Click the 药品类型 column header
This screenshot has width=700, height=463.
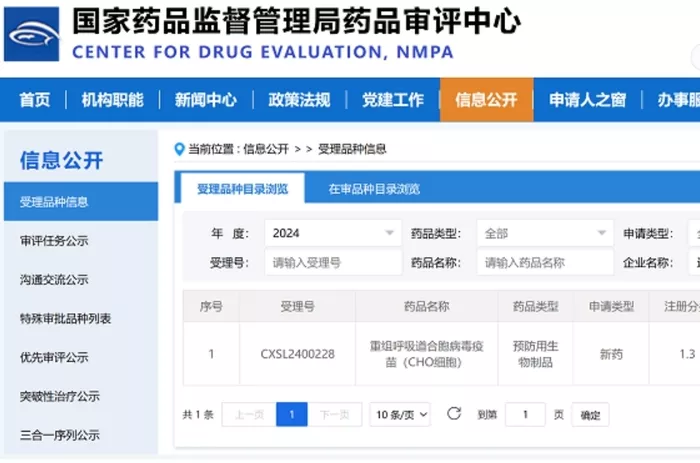(535, 306)
